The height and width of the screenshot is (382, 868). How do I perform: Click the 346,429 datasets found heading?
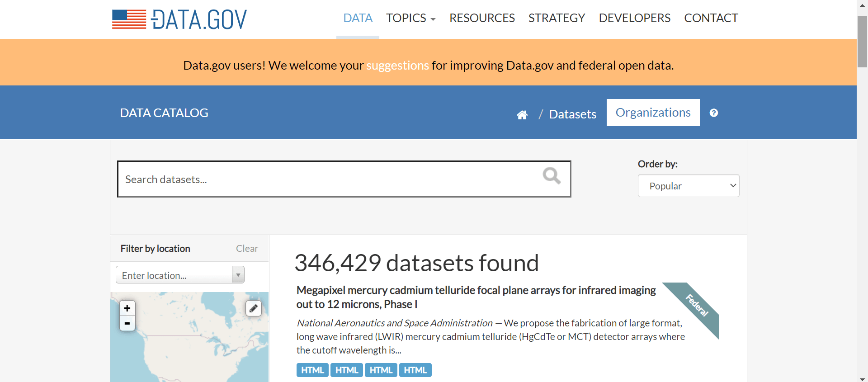coord(416,263)
